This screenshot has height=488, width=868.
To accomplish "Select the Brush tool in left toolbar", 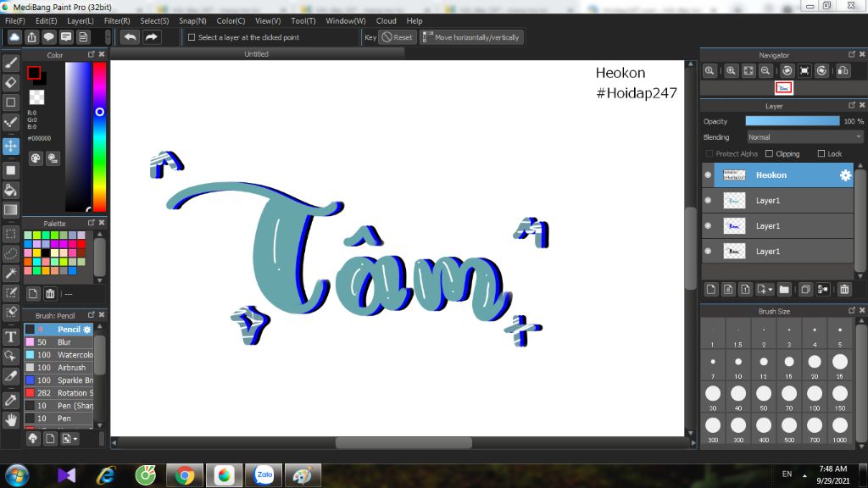I will [x=10, y=63].
